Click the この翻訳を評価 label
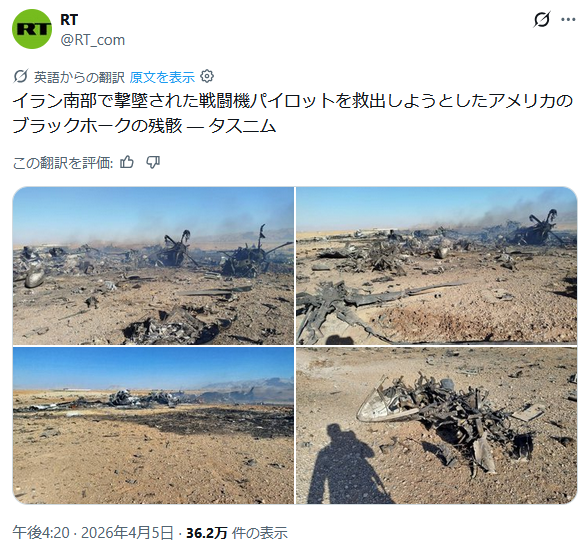587x545 pixels. (63, 163)
